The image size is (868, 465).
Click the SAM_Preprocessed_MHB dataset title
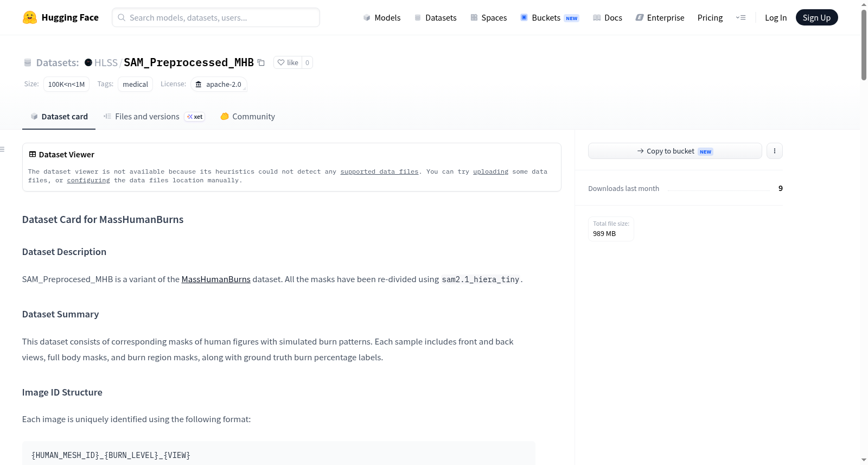point(189,62)
